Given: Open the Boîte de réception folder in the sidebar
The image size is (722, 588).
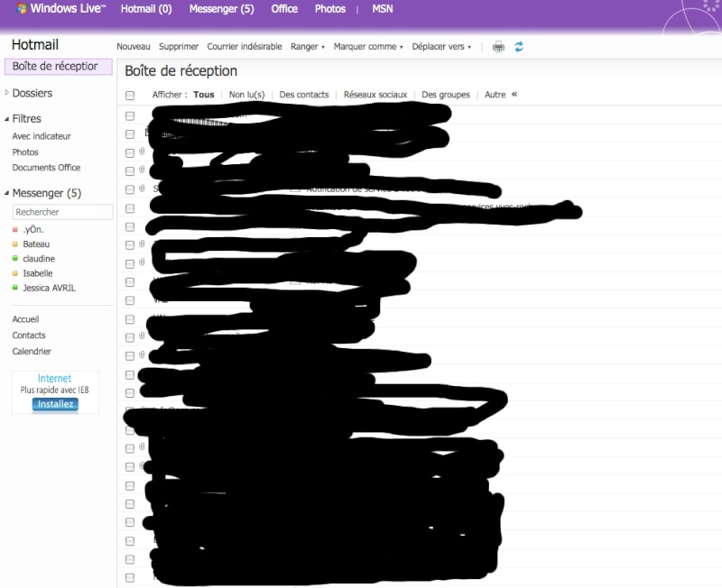Looking at the screenshot, I should click(59, 66).
